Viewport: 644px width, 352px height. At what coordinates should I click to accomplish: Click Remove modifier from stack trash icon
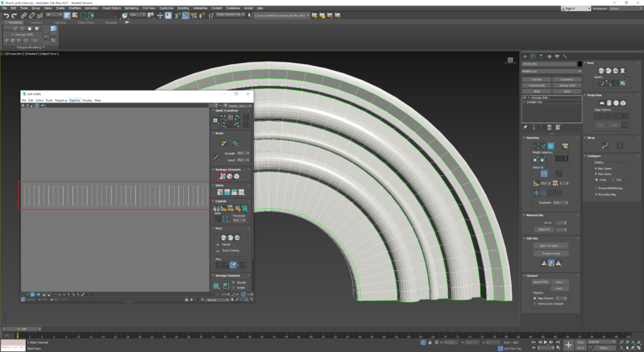pyautogui.click(x=550, y=127)
